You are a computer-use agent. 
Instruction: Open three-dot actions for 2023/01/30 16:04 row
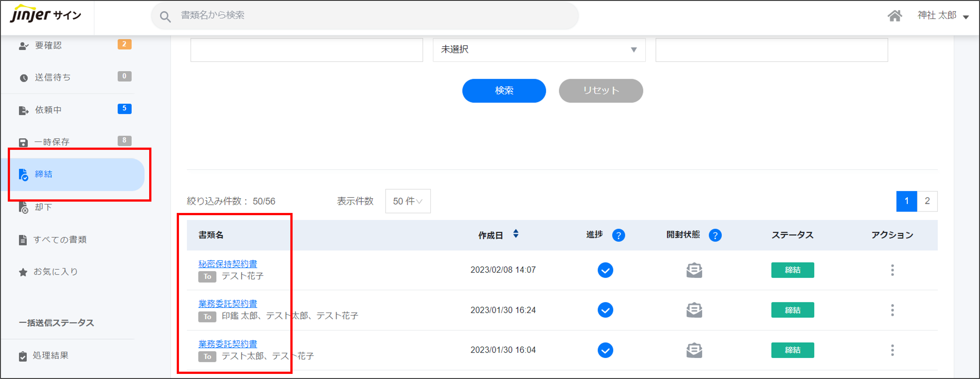[x=892, y=350]
